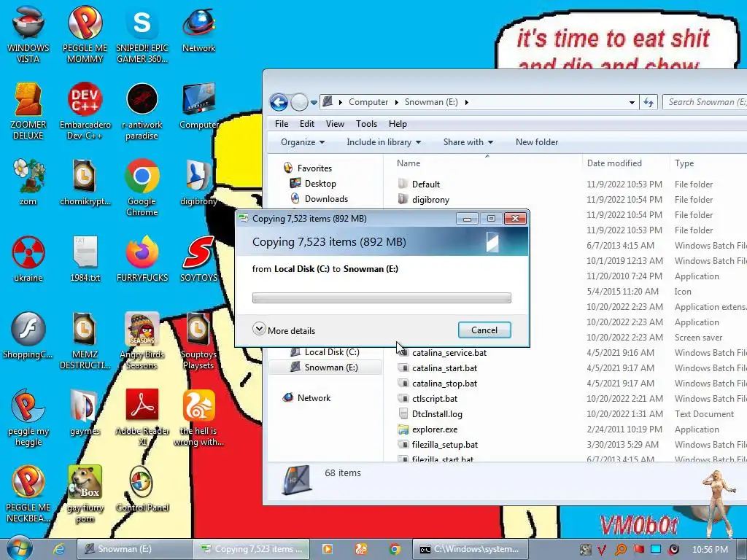Select the Control Panel desktop icon
The image size is (747, 560).
pos(142,489)
